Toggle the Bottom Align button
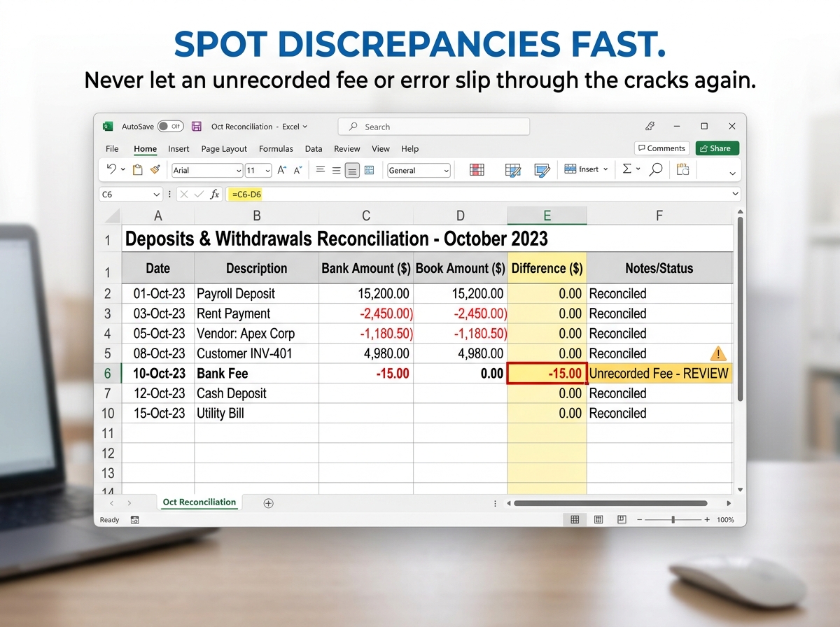This screenshot has width=840, height=627. (x=352, y=170)
